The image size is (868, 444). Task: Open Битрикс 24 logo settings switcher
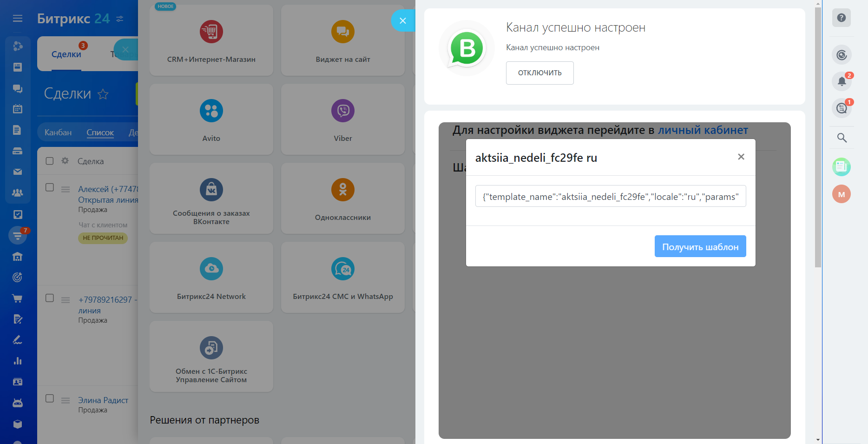(120, 19)
